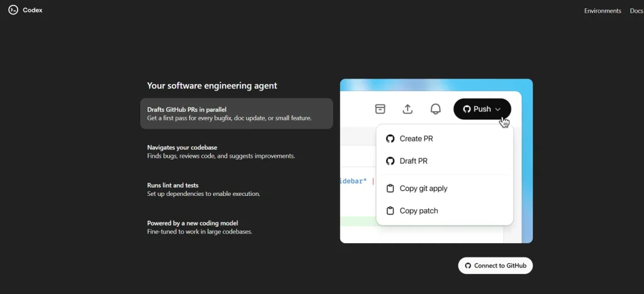Select Navigates your codebase feature

tap(236, 152)
